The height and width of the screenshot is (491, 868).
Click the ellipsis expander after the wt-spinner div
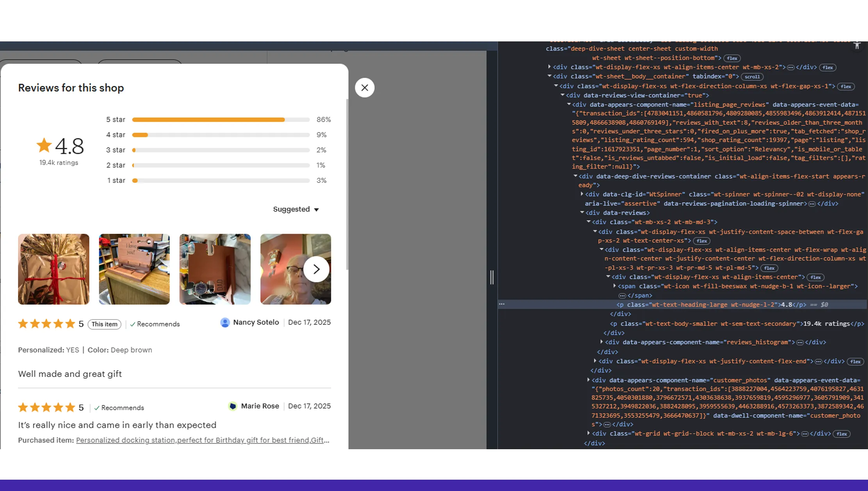[x=812, y=204]
